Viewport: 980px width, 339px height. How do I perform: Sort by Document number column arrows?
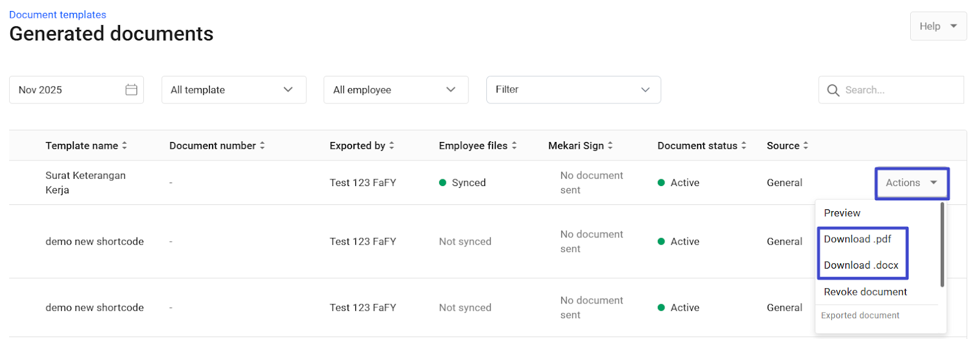pyautogui.click(x=262, y=146)
